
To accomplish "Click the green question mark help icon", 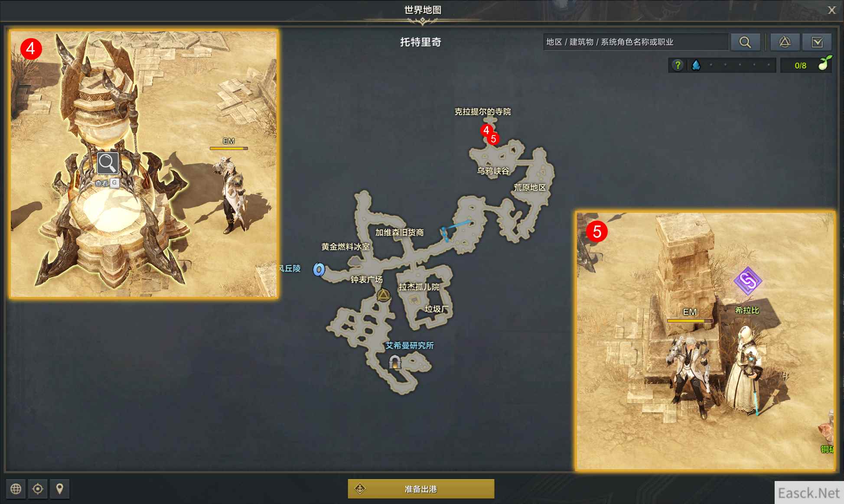I will click(678, 65).
